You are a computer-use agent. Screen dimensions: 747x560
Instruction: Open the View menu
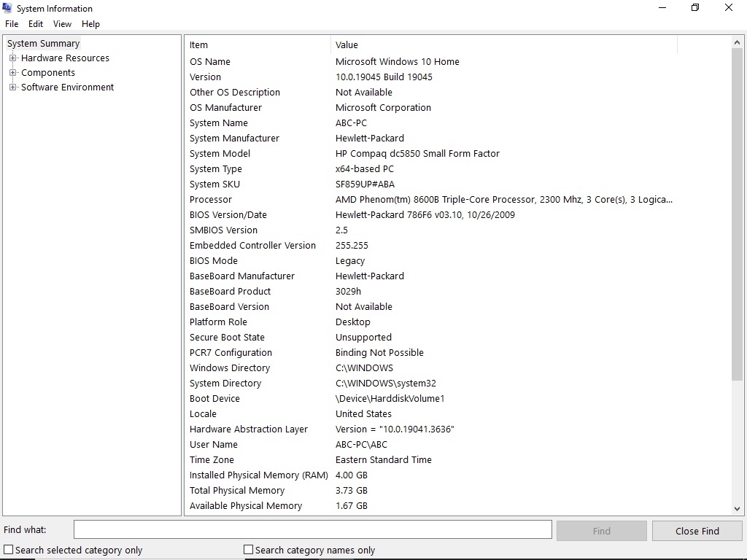coord(62,23)
